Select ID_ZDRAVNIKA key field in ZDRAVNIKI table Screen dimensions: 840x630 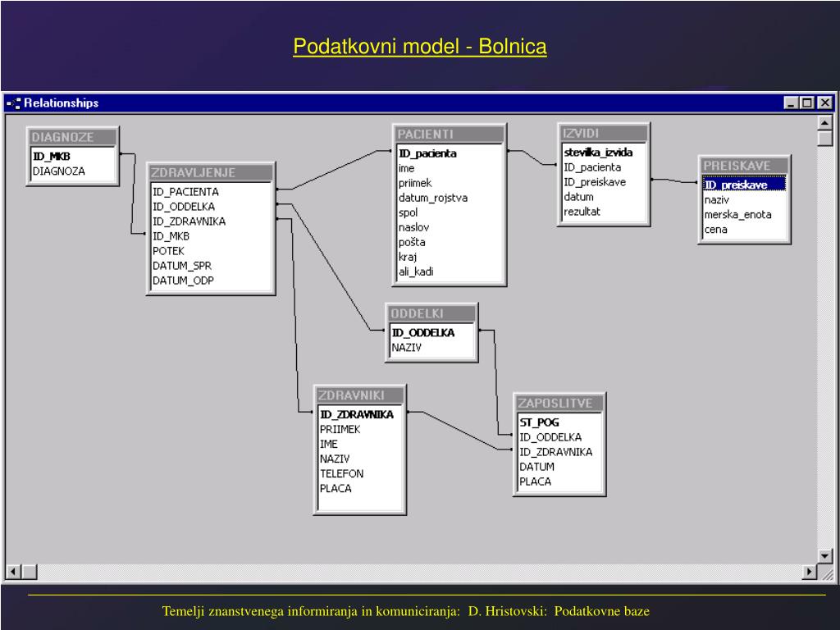point(357,414)
